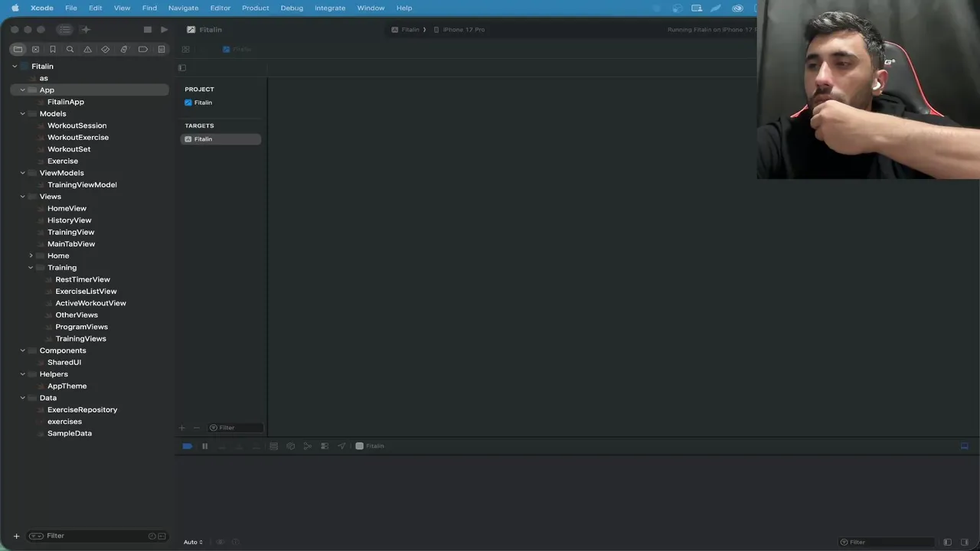This screenshot has width=980, height=551.
Task: Remove target with minus button
Action: click(196, 428)
